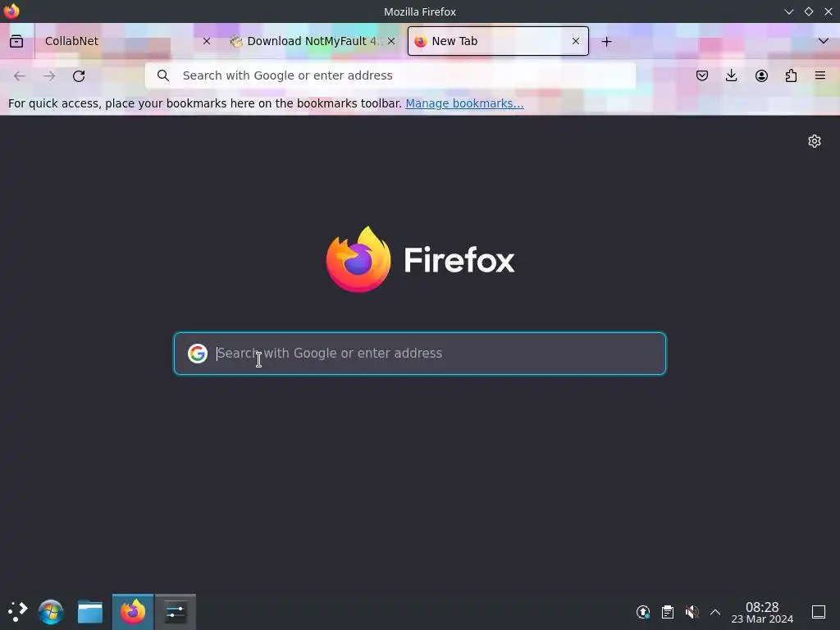Open the Extensions panel
This screenshot has width=840, height=630.
coord(791,75)
